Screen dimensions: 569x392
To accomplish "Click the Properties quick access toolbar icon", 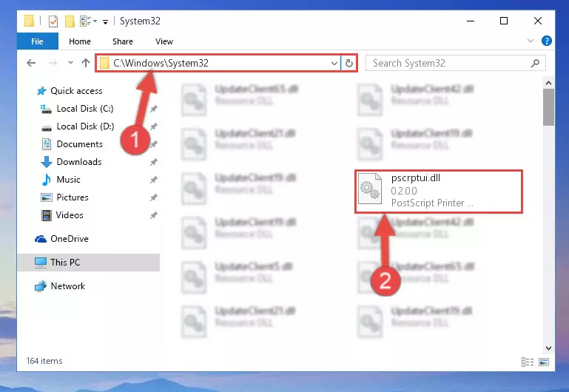I will (53, 21).
